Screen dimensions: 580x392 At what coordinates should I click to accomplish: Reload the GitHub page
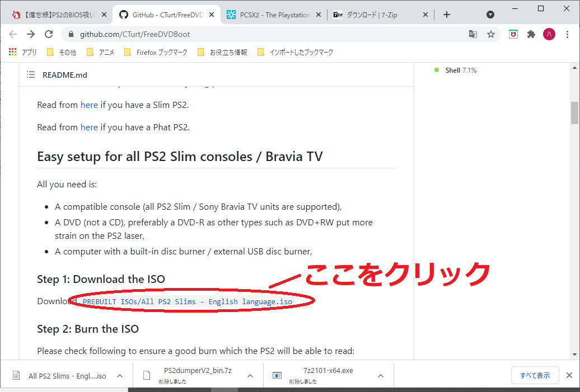tap(49, 34)
